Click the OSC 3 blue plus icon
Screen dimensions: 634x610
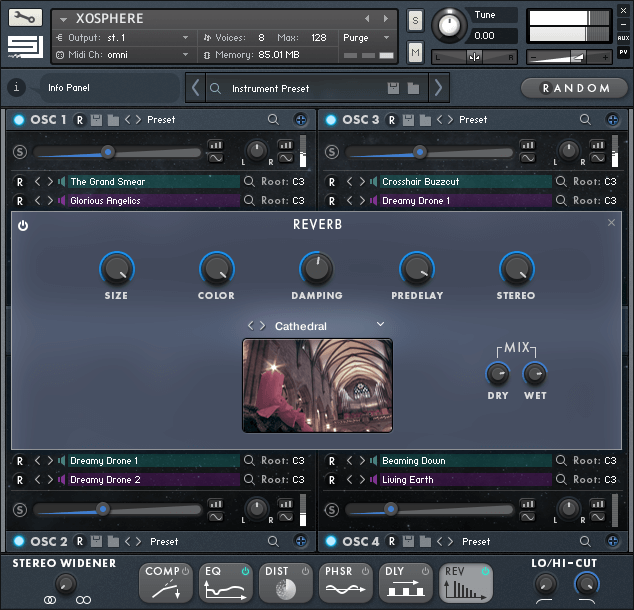[x=613, y=120]
